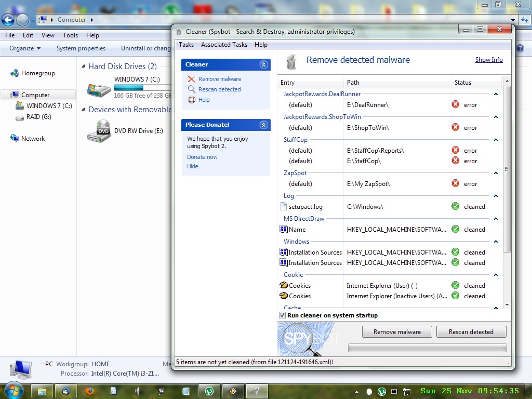Open the Windows Start button
Screen dimensions: 532x399
[13, 391]
